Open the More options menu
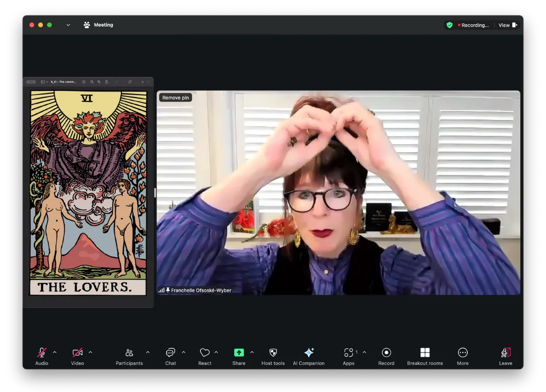Screen dimensions: 546x392 (463, 353)
